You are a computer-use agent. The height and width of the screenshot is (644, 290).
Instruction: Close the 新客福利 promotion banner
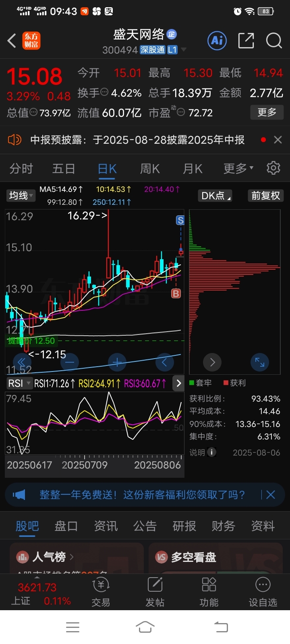(271, 495)
